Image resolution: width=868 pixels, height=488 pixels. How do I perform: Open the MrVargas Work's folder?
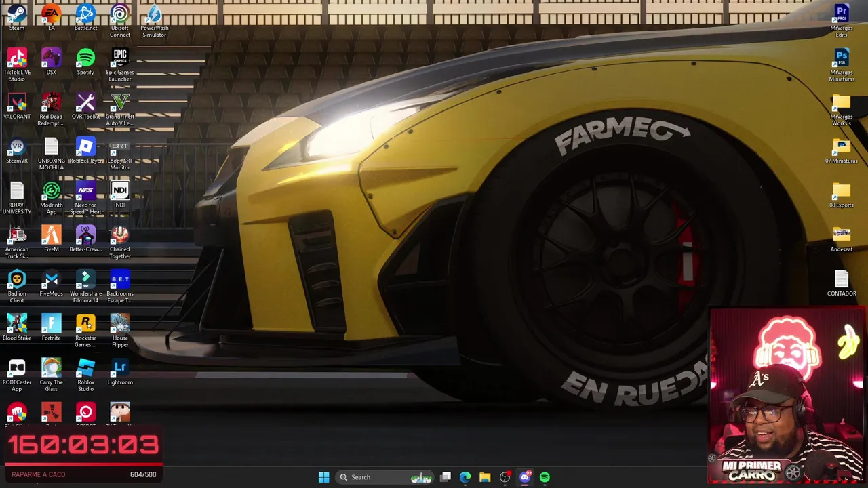point(842,110)
